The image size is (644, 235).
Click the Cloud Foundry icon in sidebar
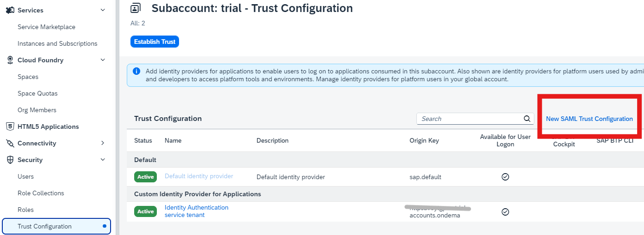pos(10,60)
